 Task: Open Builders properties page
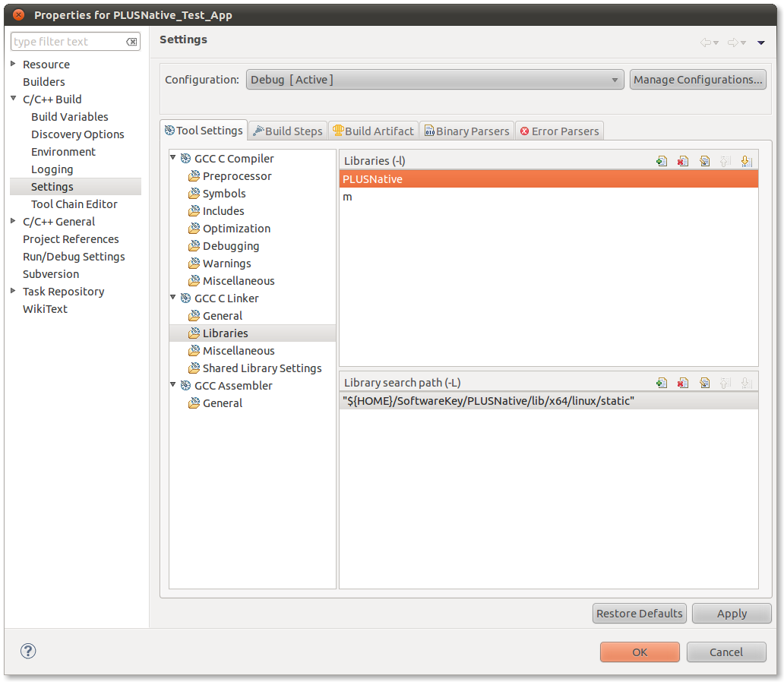click(44, 82)
